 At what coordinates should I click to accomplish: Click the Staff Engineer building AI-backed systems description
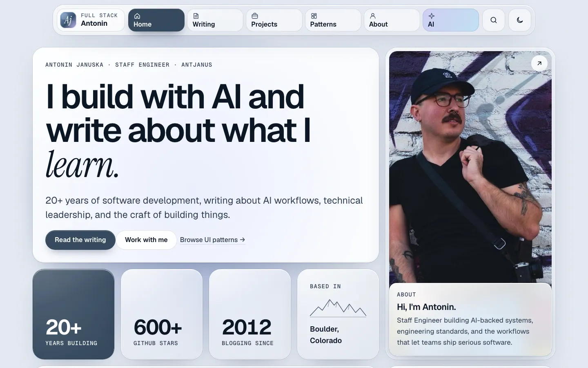click(x=465, y=331)
